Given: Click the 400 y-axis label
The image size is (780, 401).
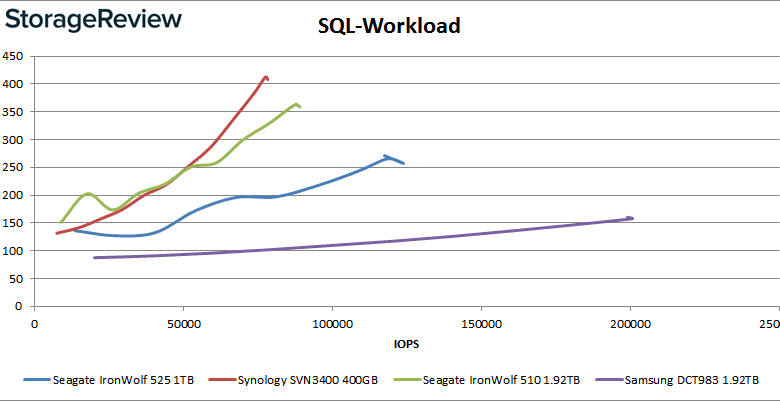Looking at the screenshot, I should tap(13, 84).
